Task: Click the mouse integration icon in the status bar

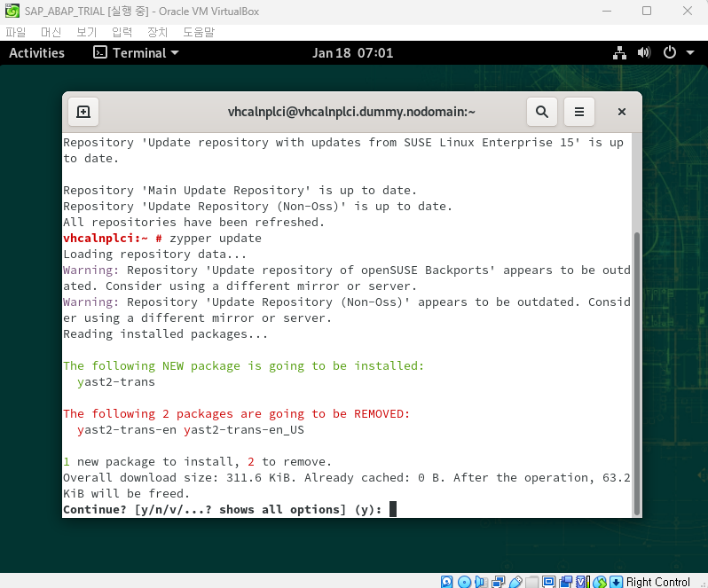Action: point(600,582)
